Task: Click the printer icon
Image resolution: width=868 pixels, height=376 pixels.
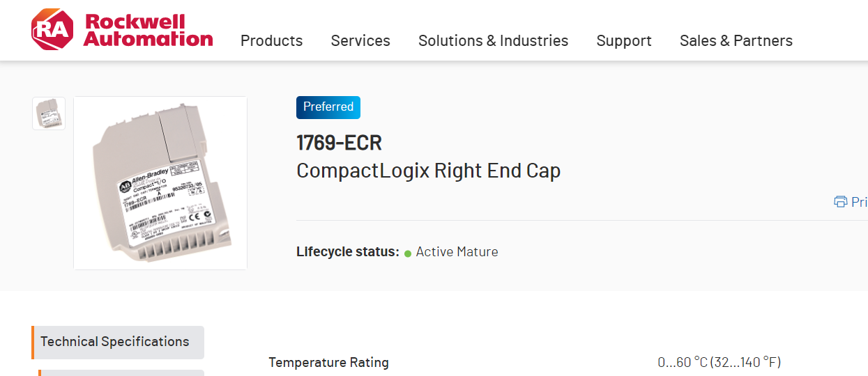Action: (x=841, y=202)
